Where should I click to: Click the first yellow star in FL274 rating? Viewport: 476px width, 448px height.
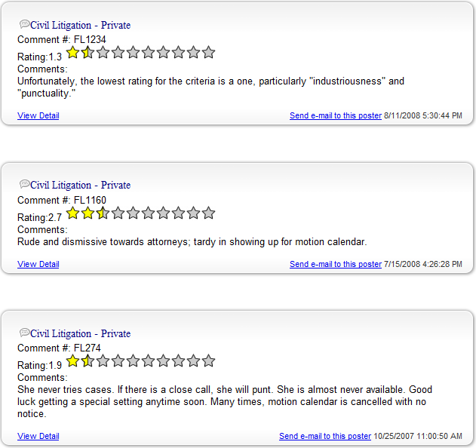tap(73, 361)
